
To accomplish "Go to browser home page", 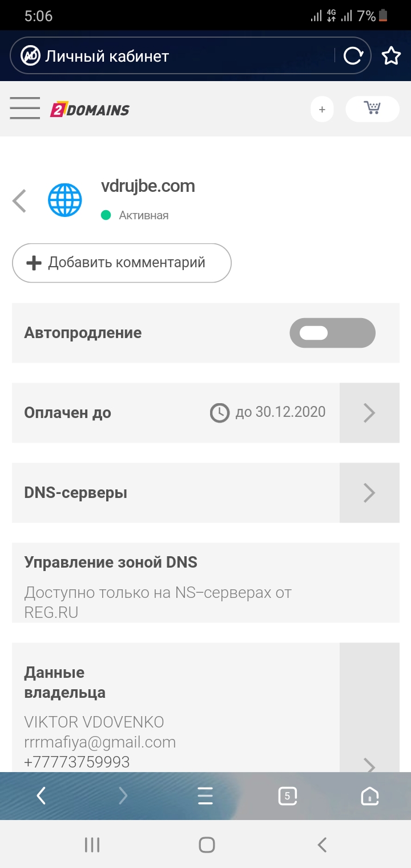I will click(370, 795).
